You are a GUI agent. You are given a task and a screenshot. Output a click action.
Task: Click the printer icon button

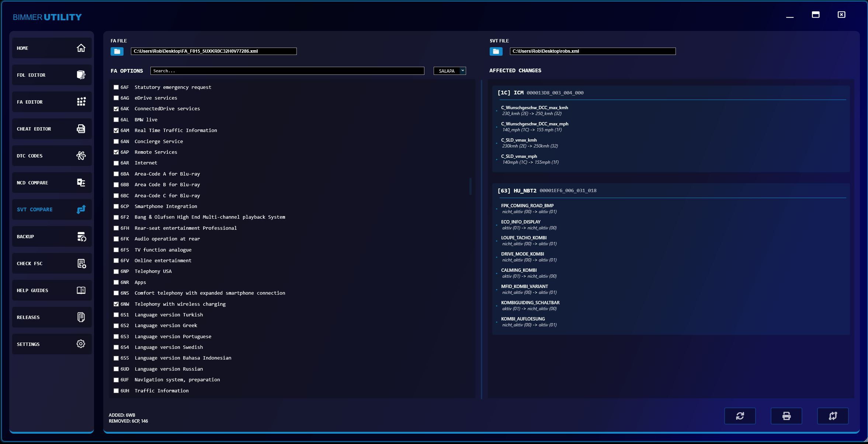coord(786,416)
